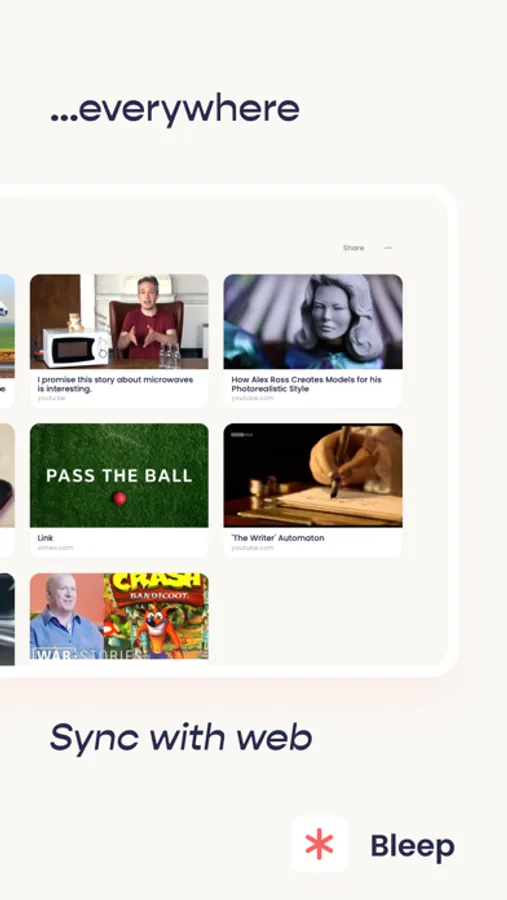Click the 'The Writer' Automaton title text
Viewport: 507px width, 900px height.
[277, 538]
